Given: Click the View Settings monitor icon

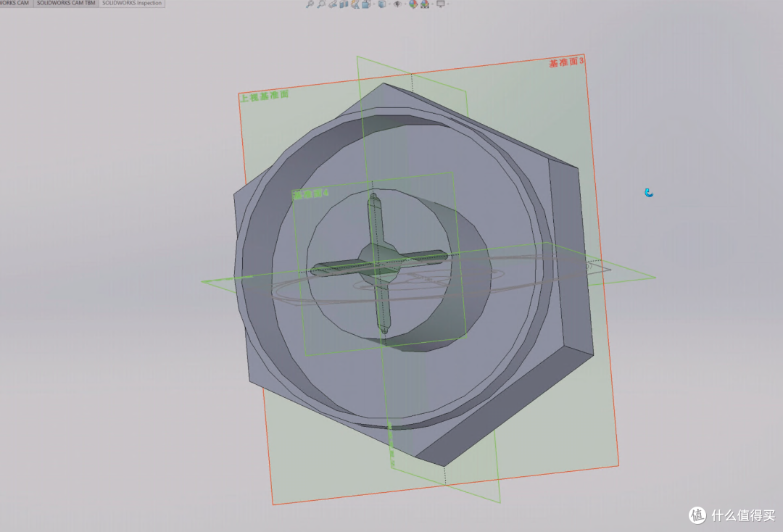Looking at the screenshot, I should pyautogui.click(x=441, y=4).
